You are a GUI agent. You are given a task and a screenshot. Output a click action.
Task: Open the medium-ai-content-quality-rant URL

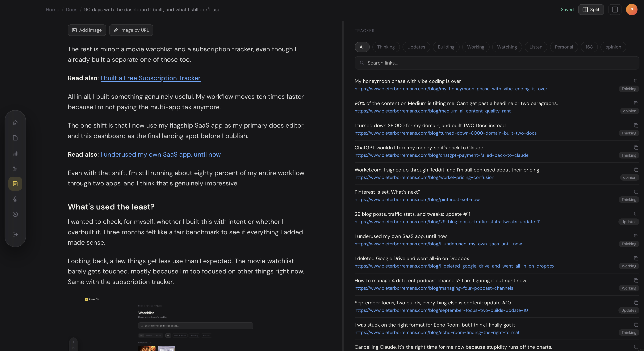point(433,111)
